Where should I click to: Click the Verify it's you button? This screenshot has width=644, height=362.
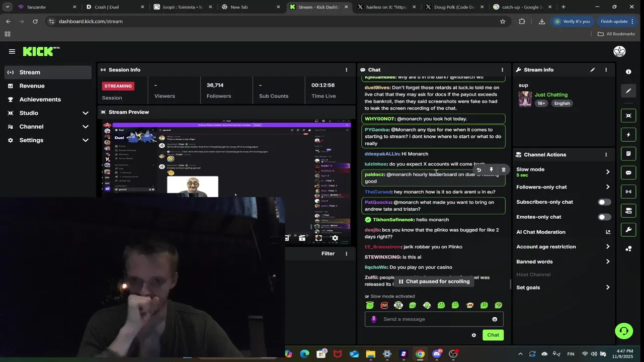coord(572,22)
